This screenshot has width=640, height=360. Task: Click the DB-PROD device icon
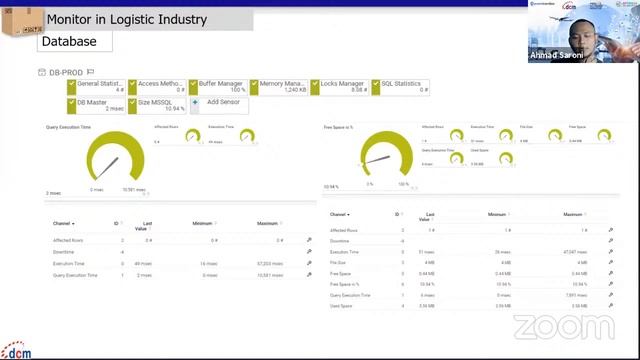(x=42, y=72)
